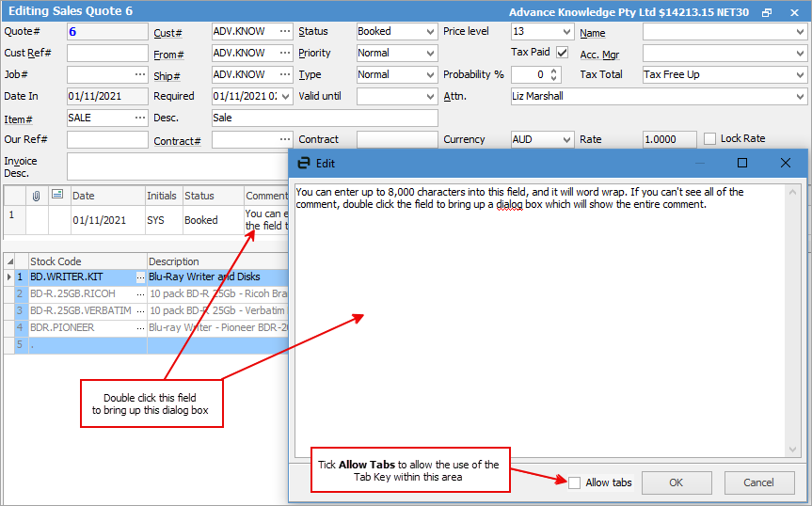This screenshot has width=812, height=506.
Task: Expand the Name dropdown
Action: [800, 32]
